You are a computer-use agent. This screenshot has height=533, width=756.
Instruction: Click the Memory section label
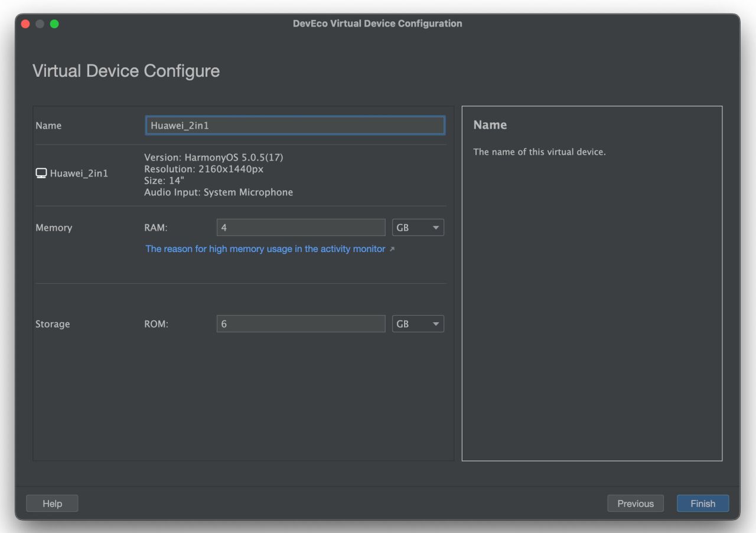click(54, 228)
